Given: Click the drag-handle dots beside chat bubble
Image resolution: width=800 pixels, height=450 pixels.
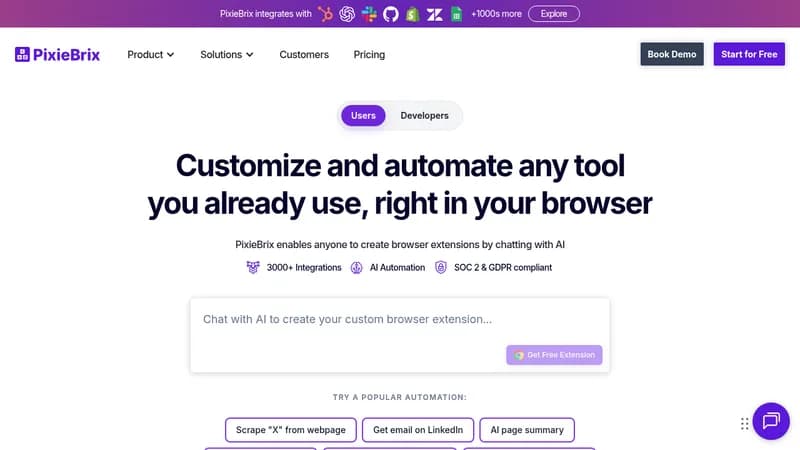Looking at the screenshot, I should click(744, 423).
